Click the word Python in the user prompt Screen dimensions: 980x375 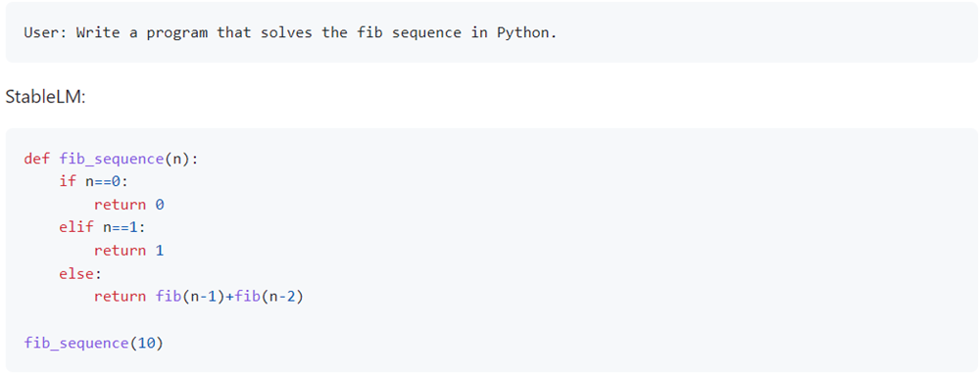click(x=526, y=33)
